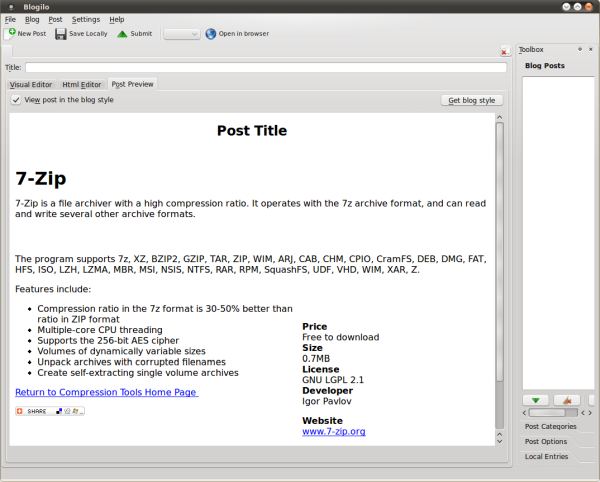Screen dimensions: 600x482
Task: Close the current post tab with the red X
Action: point(504,52)
